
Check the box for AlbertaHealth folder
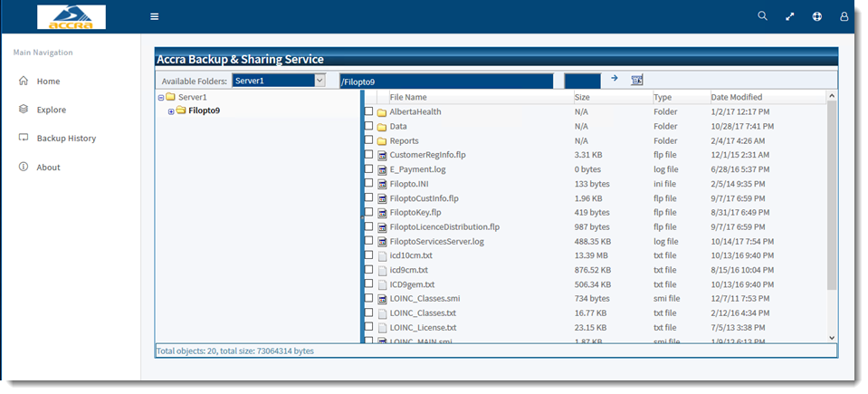tap(368, 112)
